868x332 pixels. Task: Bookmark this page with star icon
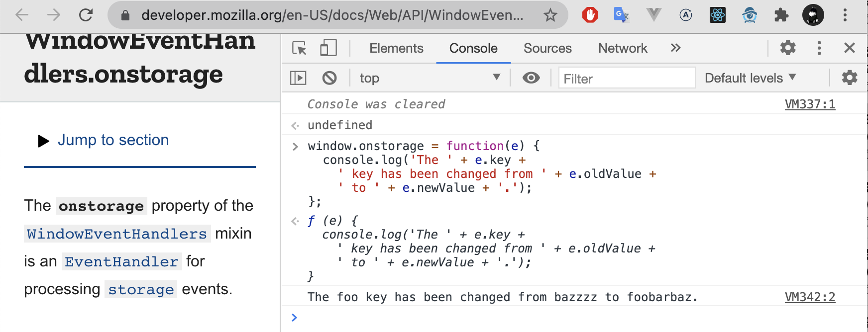click(550, 15)
